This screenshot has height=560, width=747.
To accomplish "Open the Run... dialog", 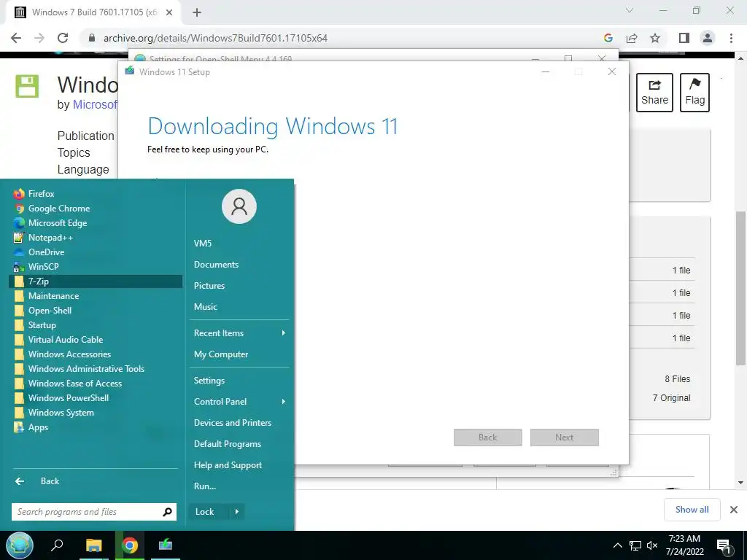I will 239,486.
